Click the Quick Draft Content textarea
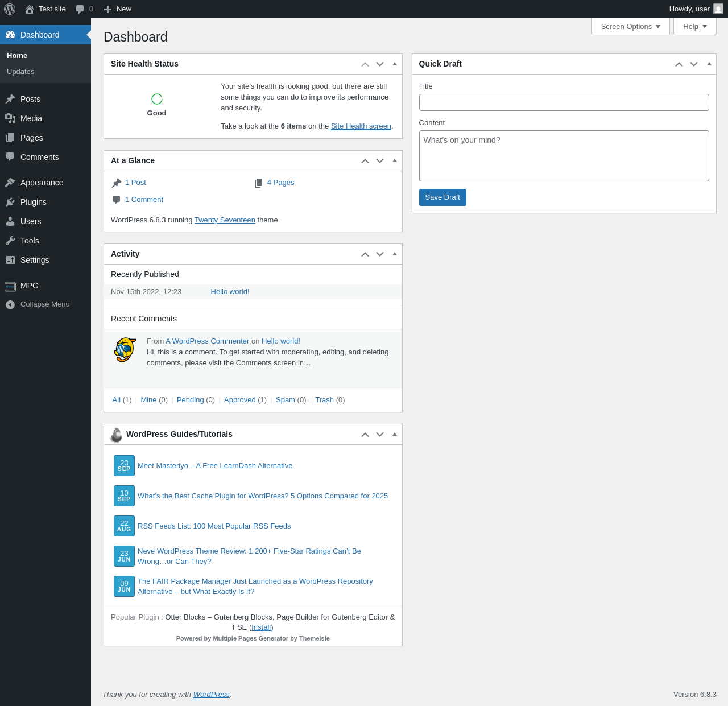 click(564, 156)
